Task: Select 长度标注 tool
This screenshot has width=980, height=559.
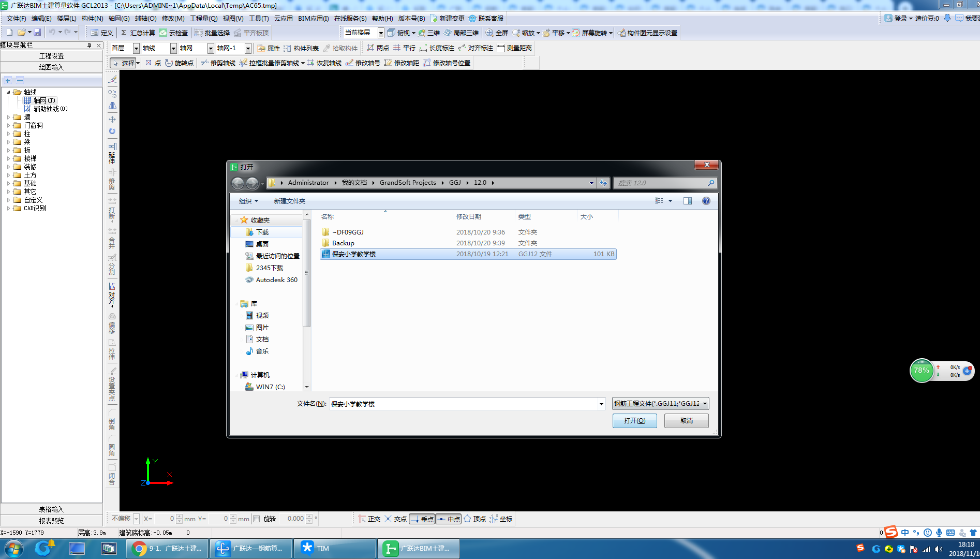Action: point(437,48)
